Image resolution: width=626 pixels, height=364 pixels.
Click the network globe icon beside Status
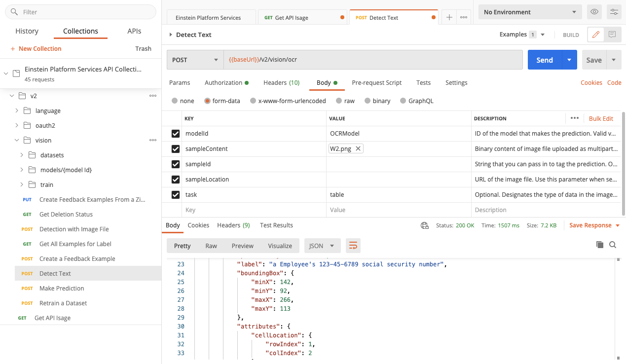click(424, 225)
